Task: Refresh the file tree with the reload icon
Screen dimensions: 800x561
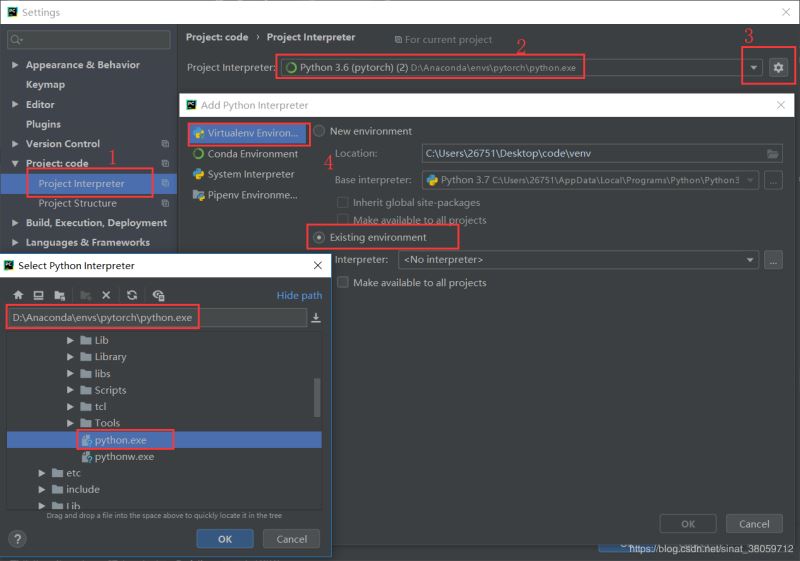Action: click(x=132, y=295)
